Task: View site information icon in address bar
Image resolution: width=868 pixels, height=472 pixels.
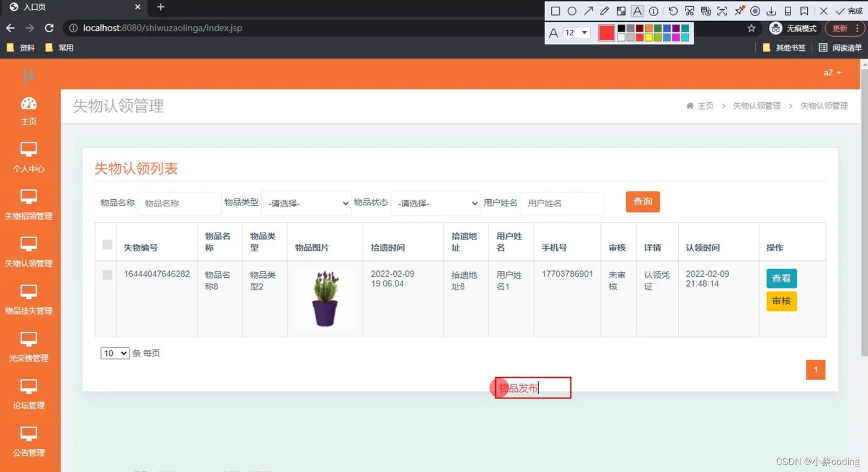Action: point(73,28)
